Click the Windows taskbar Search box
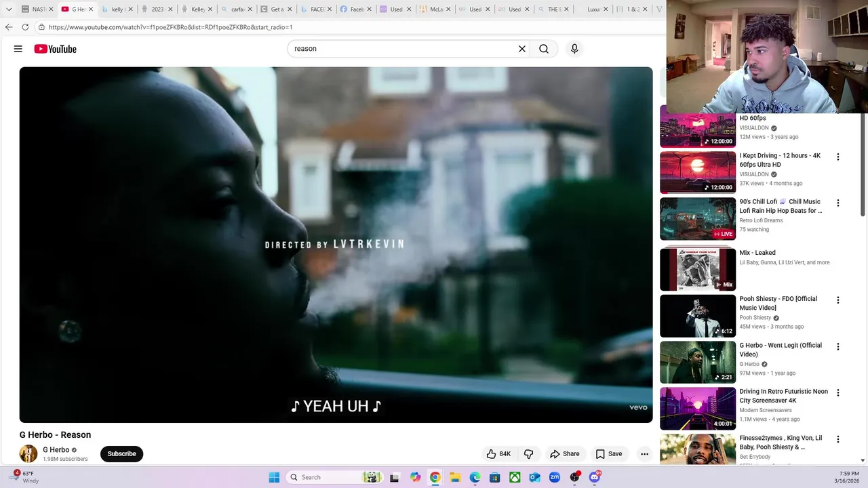This screenshot has width=868, height=488. click(x=336, y=477)
